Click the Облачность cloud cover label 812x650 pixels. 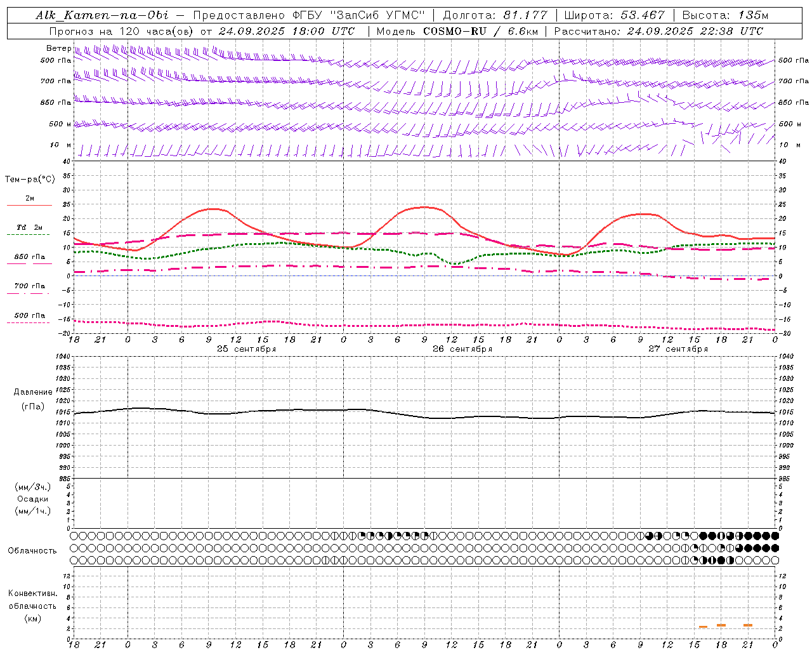click(32, 551)
